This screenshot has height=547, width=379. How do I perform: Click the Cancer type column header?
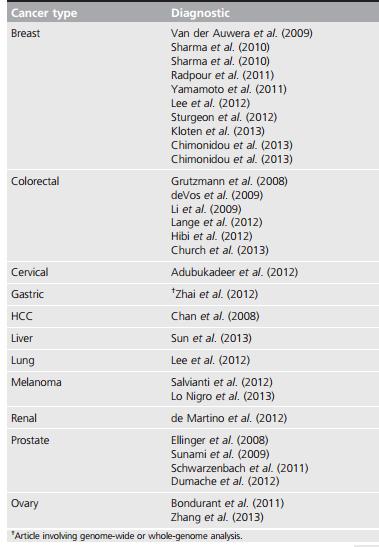pos(44,13)
